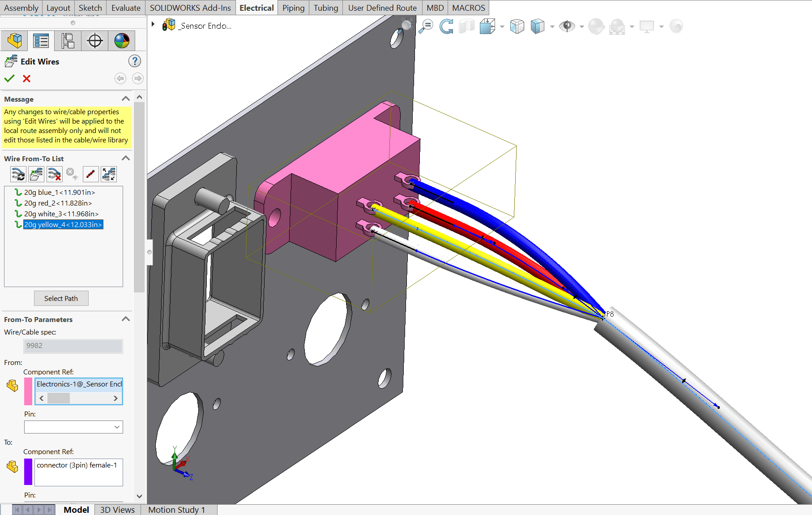812x515 pixels.
Task: Open the DisplayManager color sphere tab
Action: click(121, 41)
